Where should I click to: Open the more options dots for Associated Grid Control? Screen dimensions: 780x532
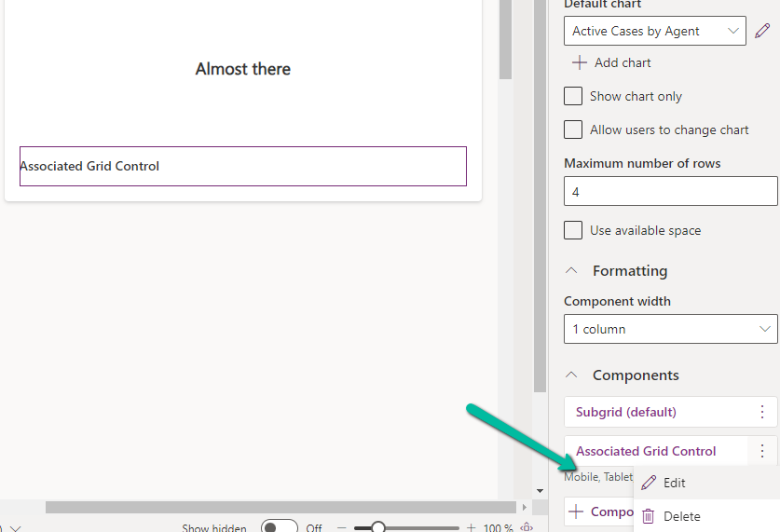click(x=762, y=451)
